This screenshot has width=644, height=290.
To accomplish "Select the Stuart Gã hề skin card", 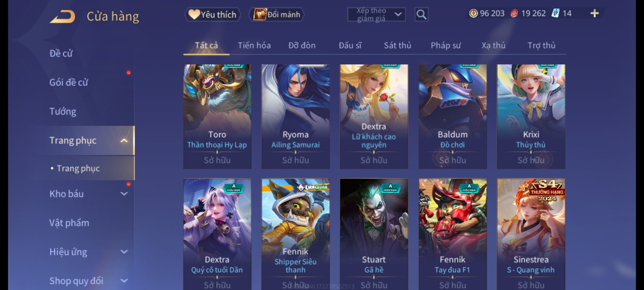I will (374, 234).
